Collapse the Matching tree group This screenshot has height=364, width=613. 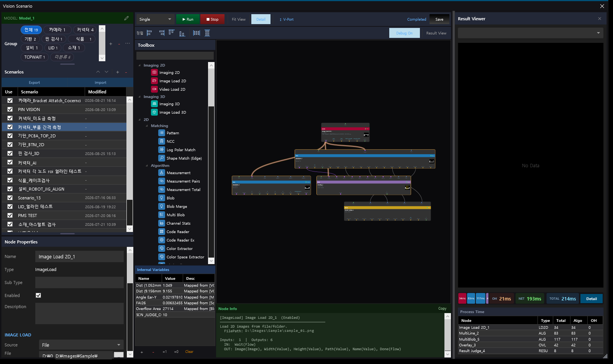point(147,126)
